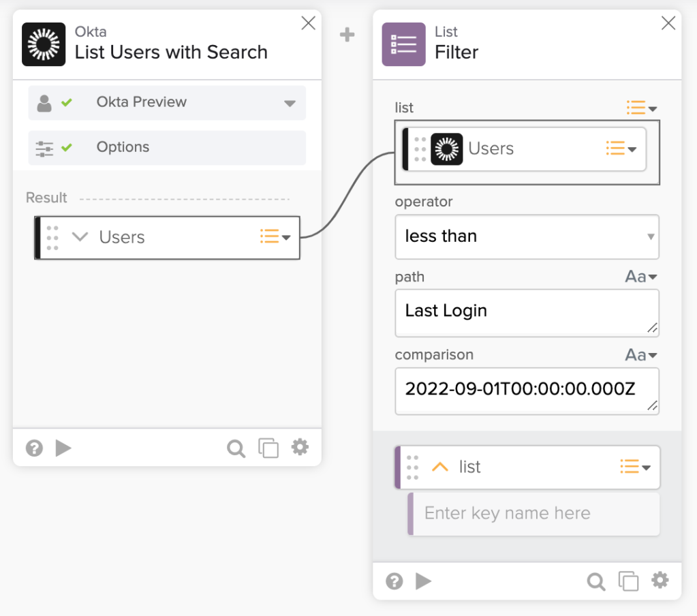This screenshot has width=697, height=616.
Task: Open settings gear on Filter card
Action: click(x=660, y=581)
